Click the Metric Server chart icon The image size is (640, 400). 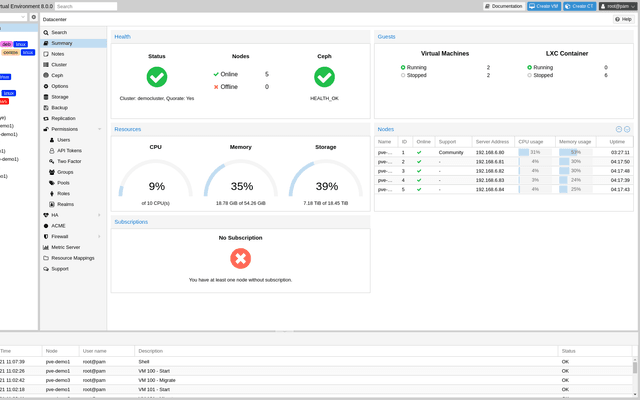pos(46,247)
